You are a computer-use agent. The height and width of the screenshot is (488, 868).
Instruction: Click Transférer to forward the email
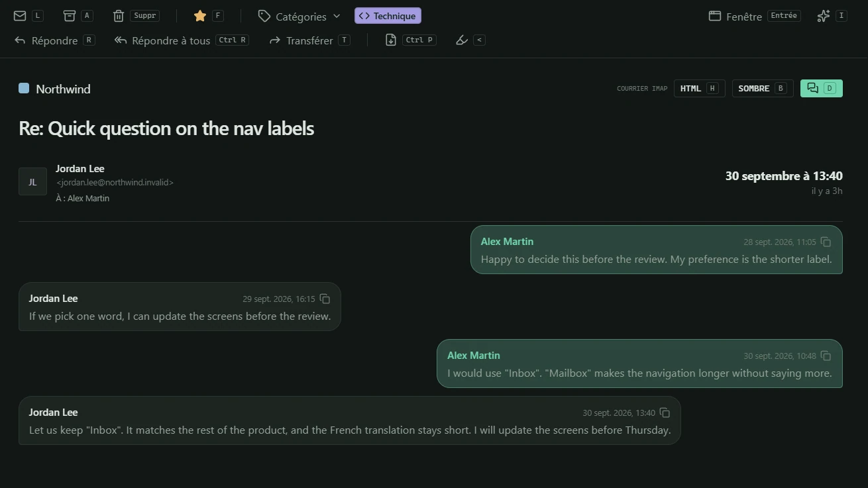click(309, 40)
